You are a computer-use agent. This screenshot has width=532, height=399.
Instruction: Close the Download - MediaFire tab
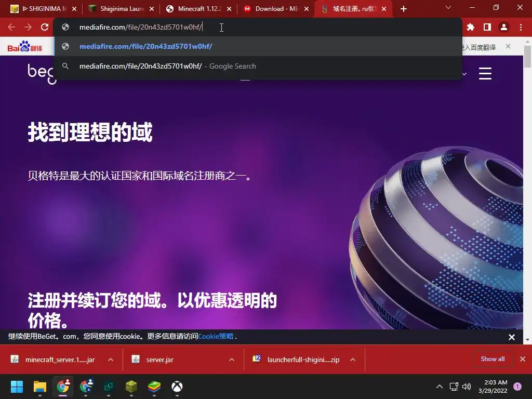click(x=307, y=9)
